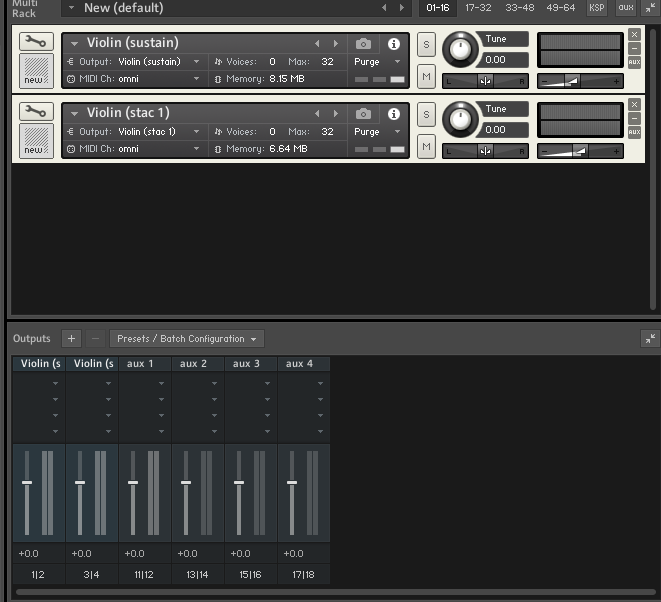Collapse the multi rack with the shrink icon
This screenshot has width=661, height=602.
[650, 8]
